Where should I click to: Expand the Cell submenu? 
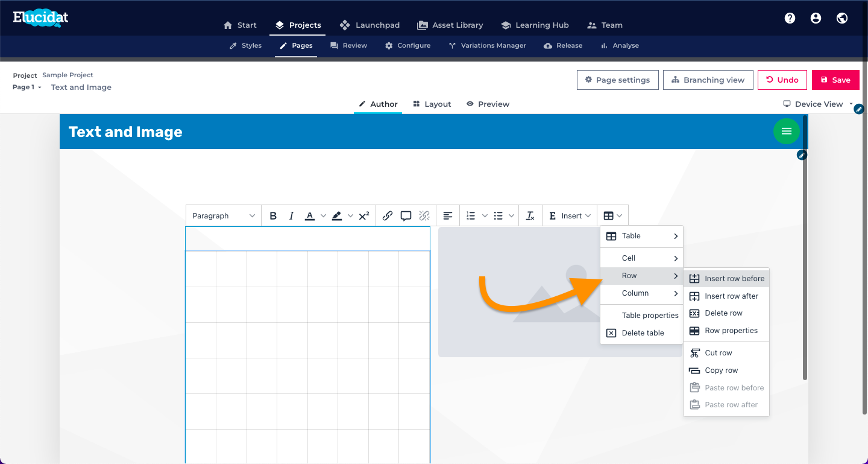coord(641,258)
